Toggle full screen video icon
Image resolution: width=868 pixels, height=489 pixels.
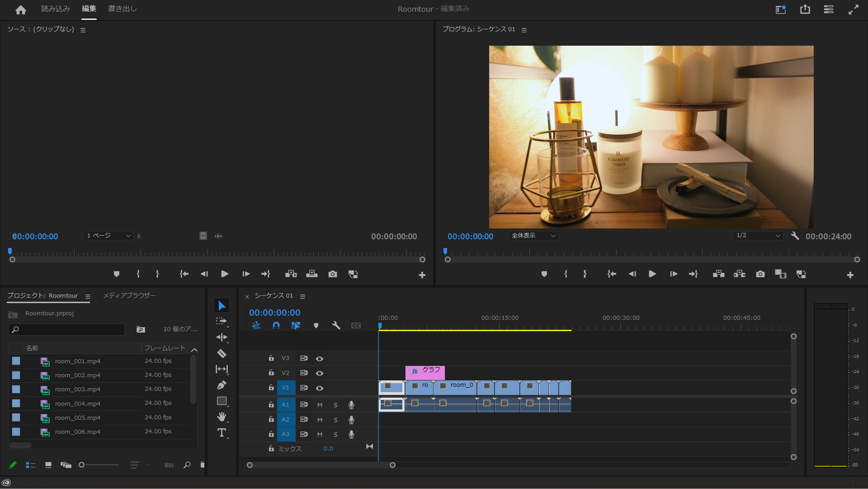853,9
